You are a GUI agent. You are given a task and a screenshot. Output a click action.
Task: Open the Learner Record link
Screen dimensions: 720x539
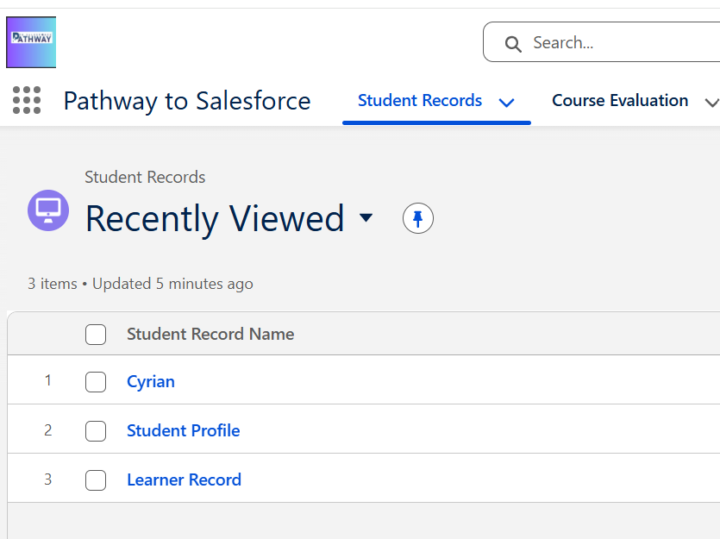tap(184, 480)
